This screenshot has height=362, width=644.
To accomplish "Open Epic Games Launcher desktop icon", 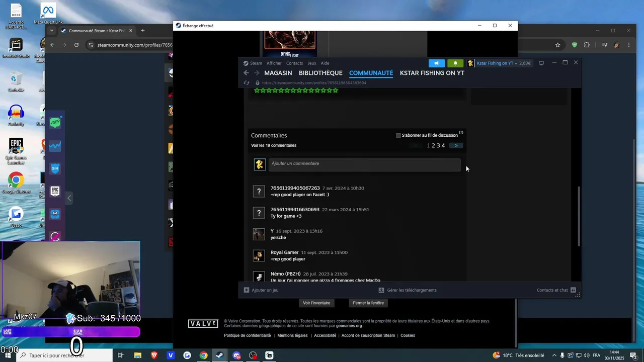I will 16,151.
